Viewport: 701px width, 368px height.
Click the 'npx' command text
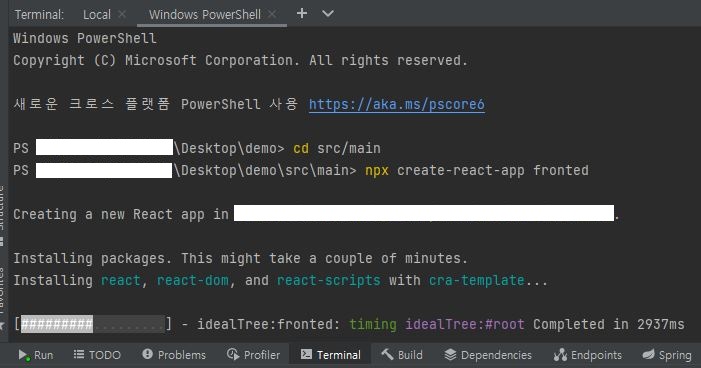(377, 170)
